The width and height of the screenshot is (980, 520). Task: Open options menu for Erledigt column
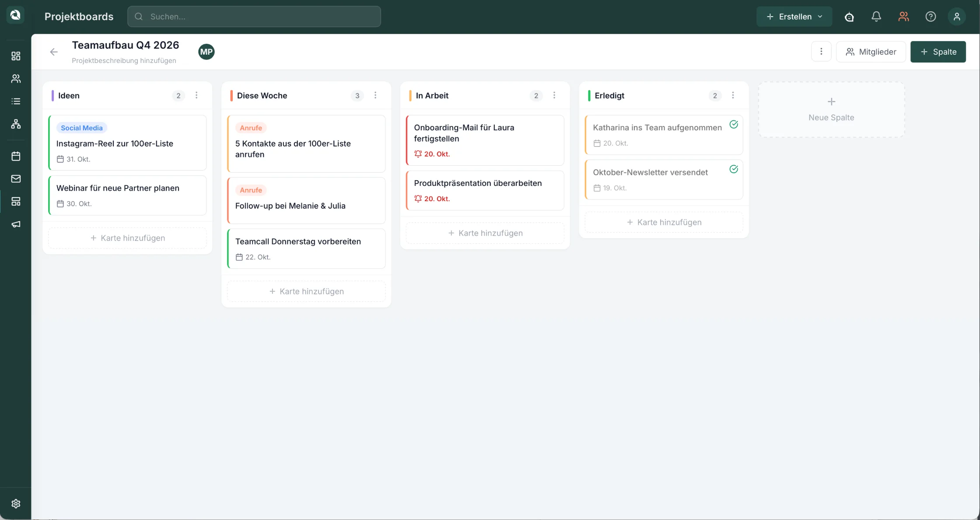(x=733, y=95)
